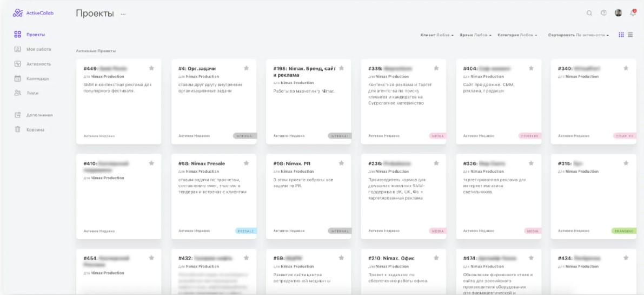Click 'Сайт про дрожжи' description on #404
The height and width of the screenshot is (295, 644).
pyautogui.click(x=489, y=88)
